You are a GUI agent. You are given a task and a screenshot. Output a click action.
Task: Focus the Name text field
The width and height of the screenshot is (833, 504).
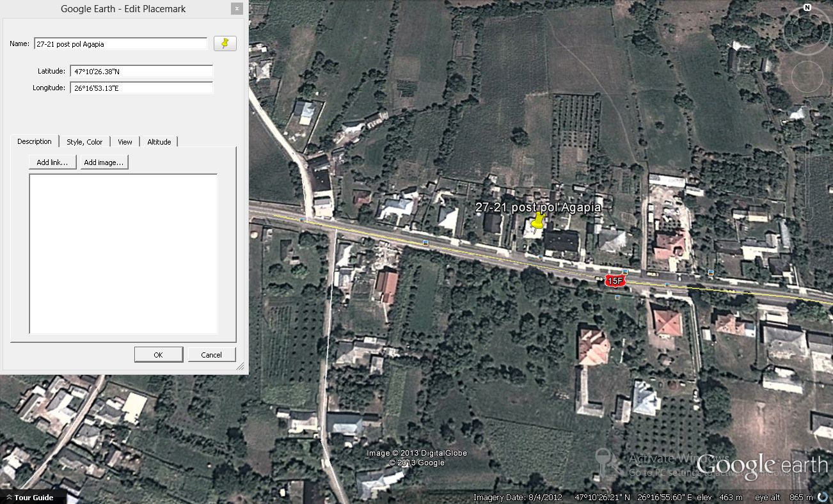click(x=120, y=44)
